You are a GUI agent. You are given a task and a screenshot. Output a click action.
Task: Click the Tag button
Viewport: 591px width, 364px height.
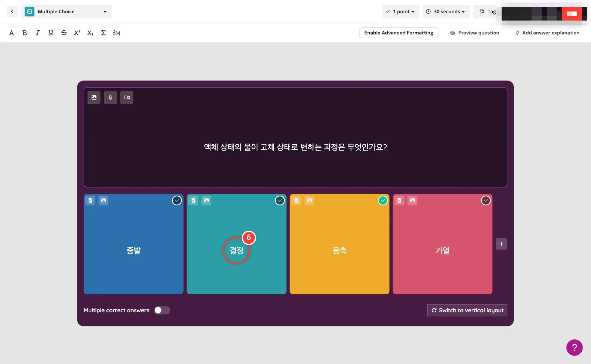point(488,11)
